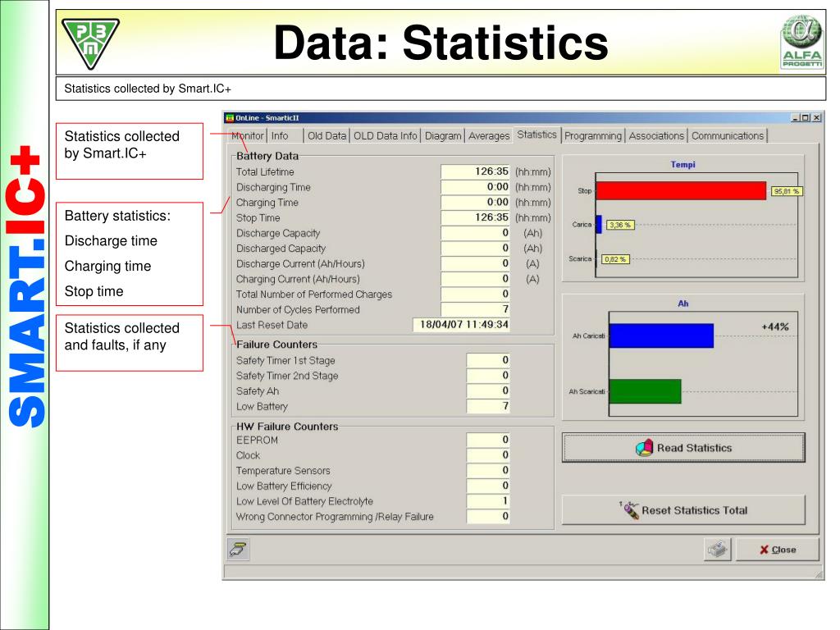Switch to the Info tab

coord(280,136)
